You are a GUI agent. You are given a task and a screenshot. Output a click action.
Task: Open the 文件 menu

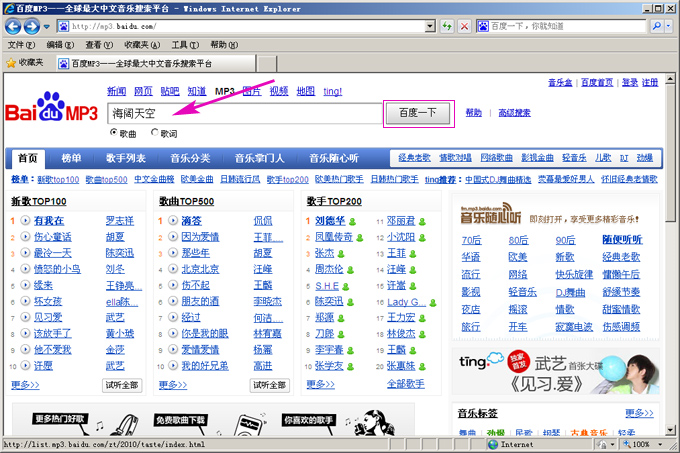point(21,45)
